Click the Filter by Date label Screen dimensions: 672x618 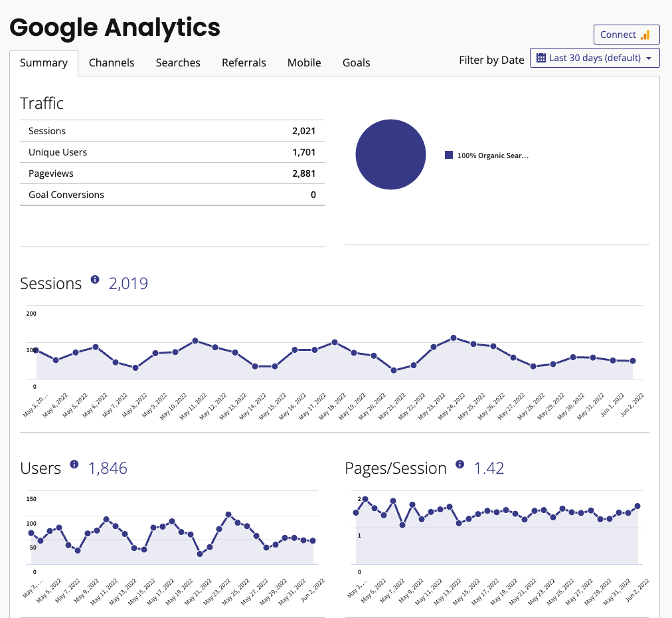click(x=491, y=60)
